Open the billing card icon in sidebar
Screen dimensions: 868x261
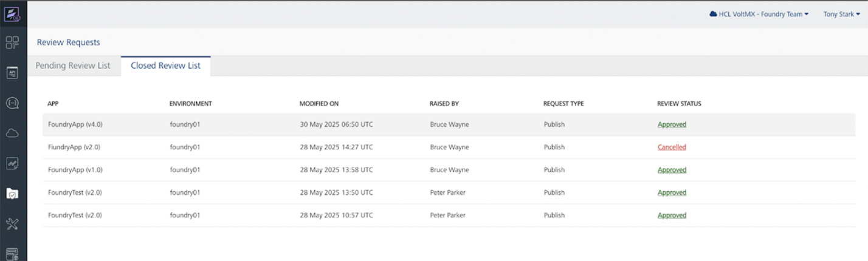point(13,254)
